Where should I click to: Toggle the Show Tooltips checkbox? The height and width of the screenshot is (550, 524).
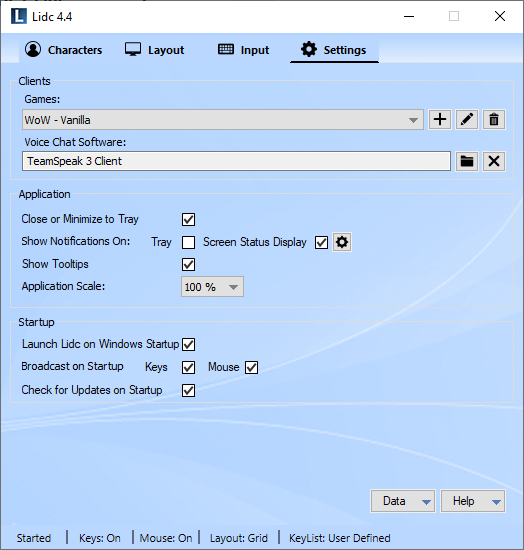(x=188, y=264)
